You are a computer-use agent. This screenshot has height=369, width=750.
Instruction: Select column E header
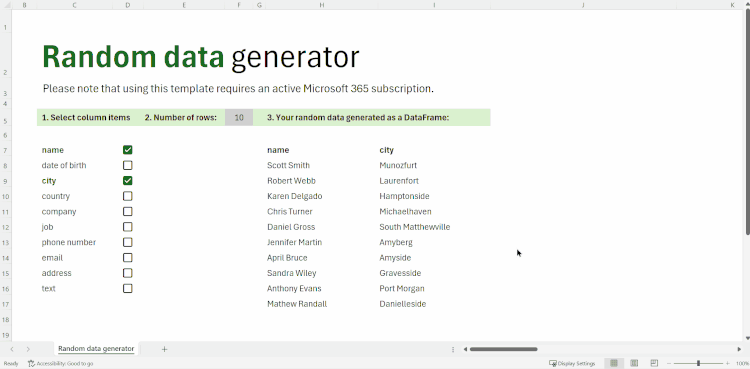pos(184,5)
